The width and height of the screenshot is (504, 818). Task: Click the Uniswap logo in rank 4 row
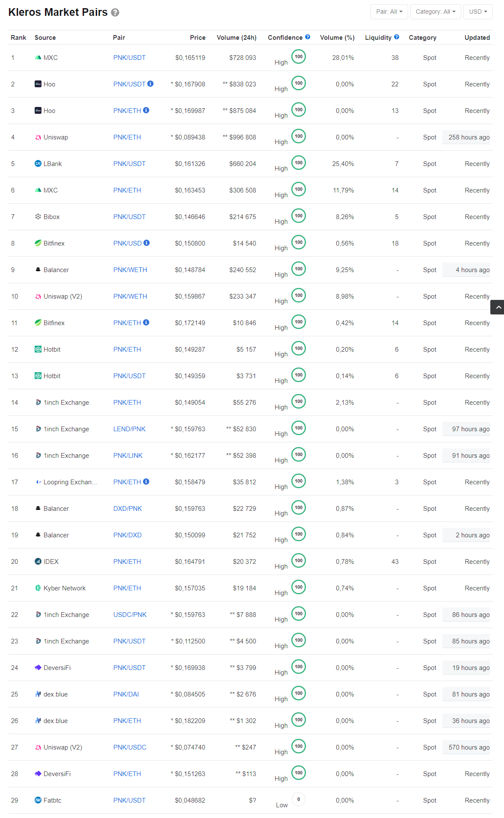pyautogui.click(x=38, y=137)
